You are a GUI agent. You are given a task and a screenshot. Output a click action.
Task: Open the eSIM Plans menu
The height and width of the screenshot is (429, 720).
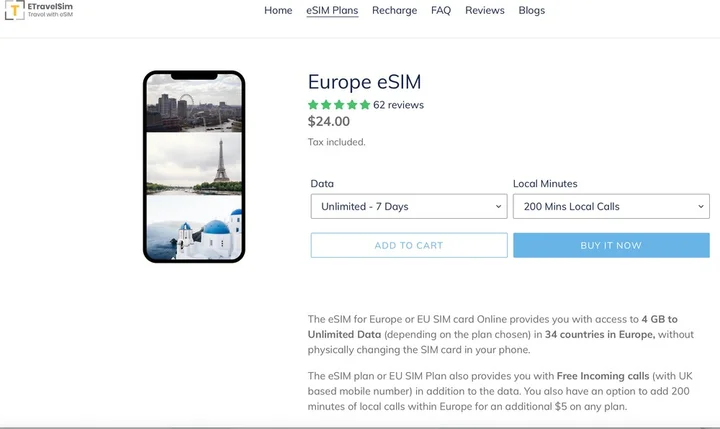[x=332, y=11]
